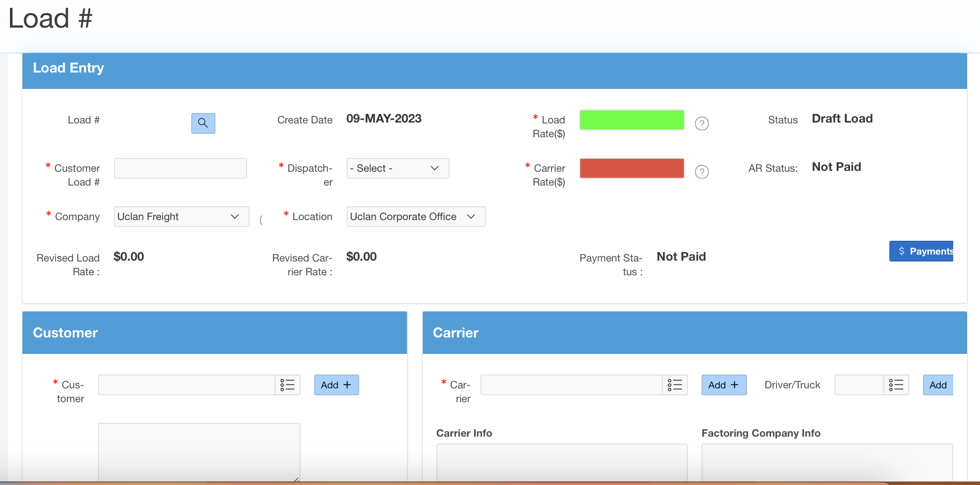Click Add next to Driver/Truck field
This screenshot has height=485, width=980.
click(938, 385)
